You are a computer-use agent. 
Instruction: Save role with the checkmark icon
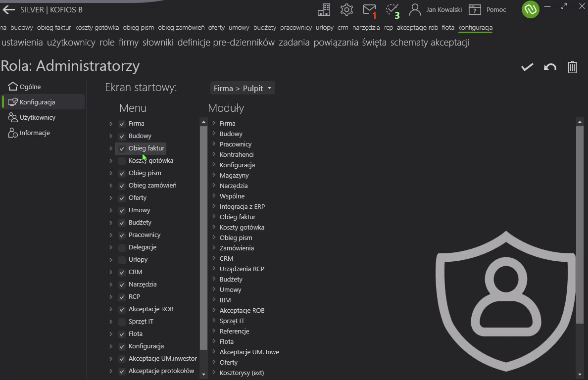527,67
